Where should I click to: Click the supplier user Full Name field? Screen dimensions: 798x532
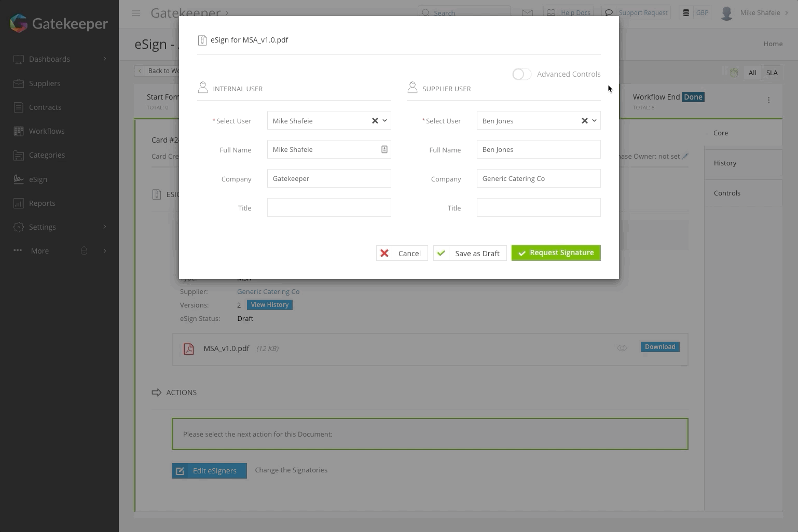pyautogui.click(x=539, y=149)
